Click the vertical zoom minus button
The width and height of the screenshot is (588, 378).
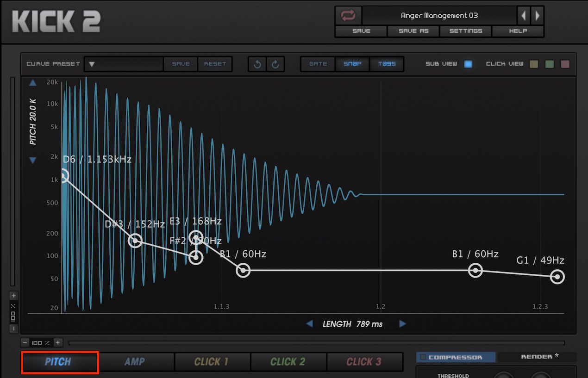click(x=13, y=328)
